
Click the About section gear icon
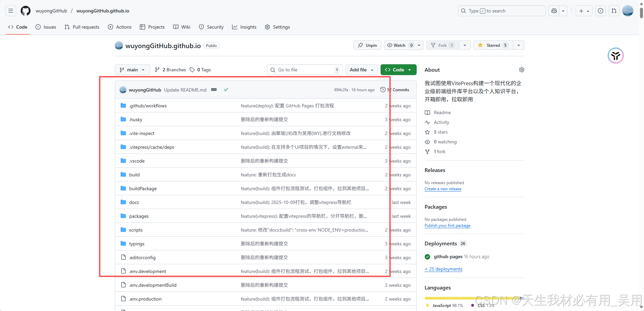click(x=521, y=70)
